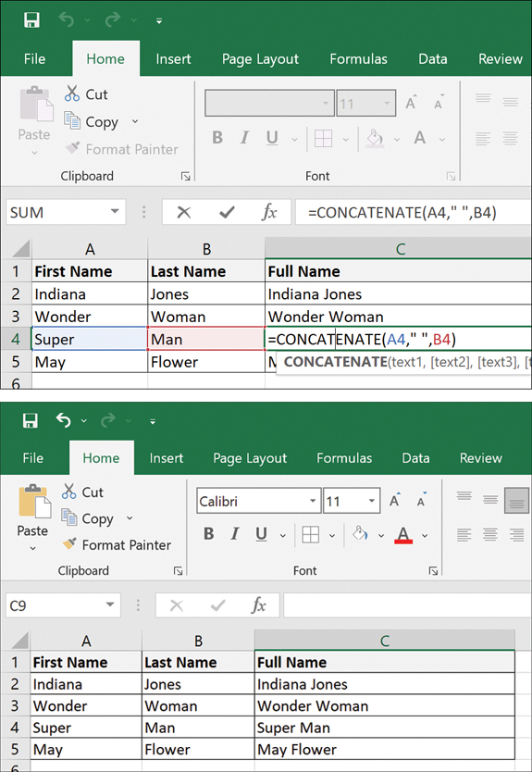
Task: Switch to the Formulas tab in the bottom window
Action: 344,458
